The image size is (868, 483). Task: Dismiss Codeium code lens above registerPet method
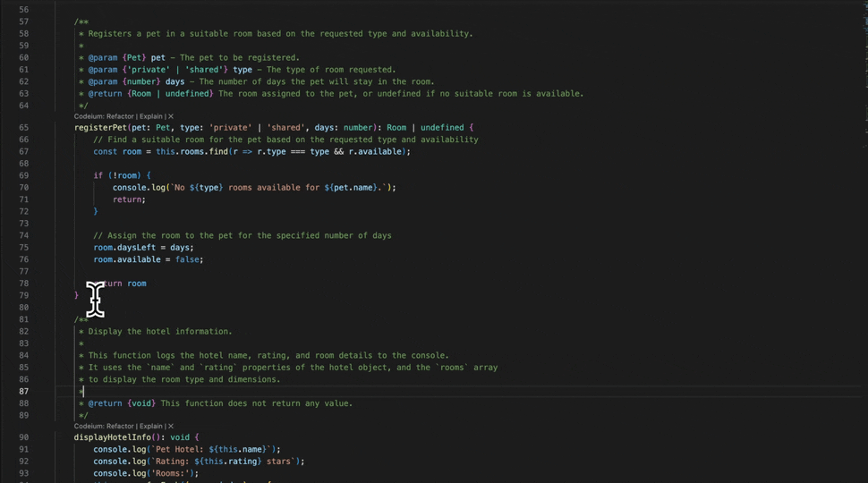tap(171, 116)
